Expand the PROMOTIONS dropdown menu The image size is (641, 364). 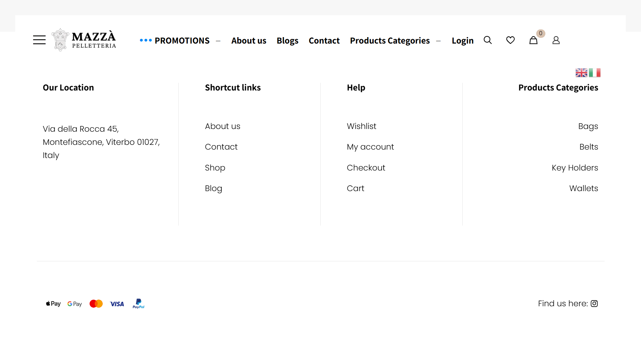coord(182,41)
